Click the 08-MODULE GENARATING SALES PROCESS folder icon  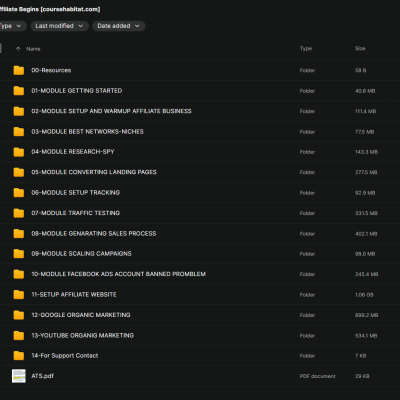[x=19, y=233]
